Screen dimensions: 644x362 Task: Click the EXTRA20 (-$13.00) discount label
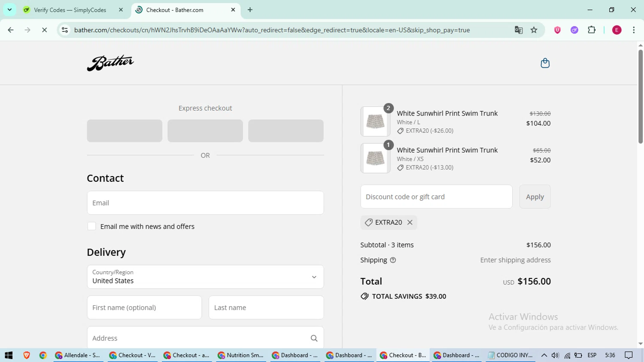pos(429,167)
